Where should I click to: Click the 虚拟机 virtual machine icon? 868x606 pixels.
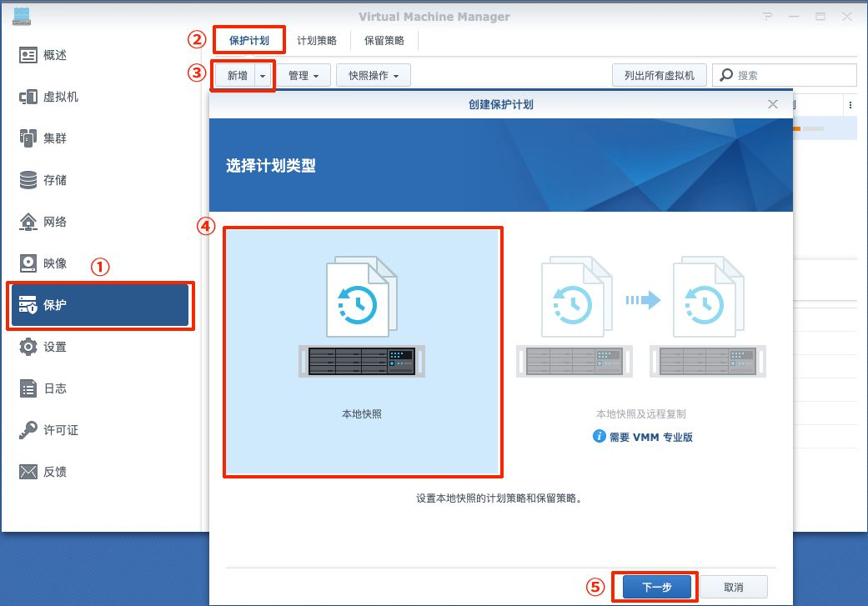[28, 98]
